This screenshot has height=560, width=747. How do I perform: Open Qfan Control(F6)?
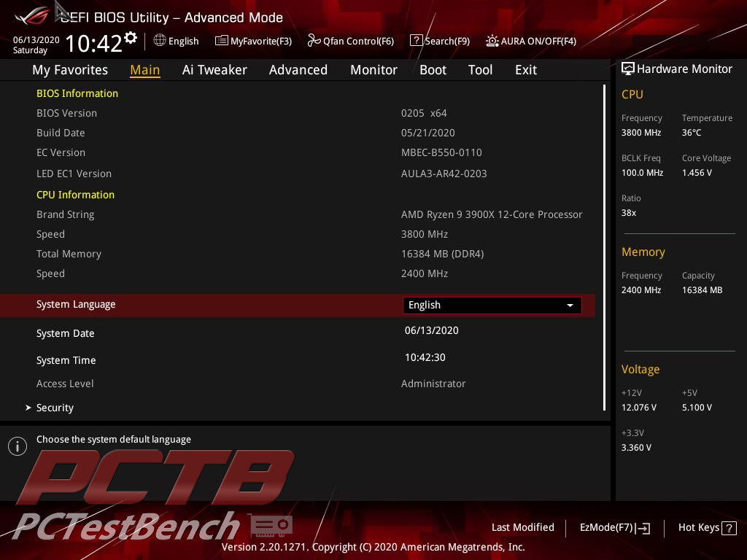pyautogui.click(x=351, y=41)
